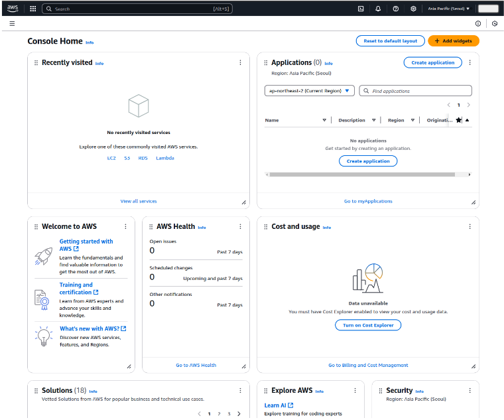Click Reset to default layout
This screenshot has height=420, width=504.
coord(390,41)
